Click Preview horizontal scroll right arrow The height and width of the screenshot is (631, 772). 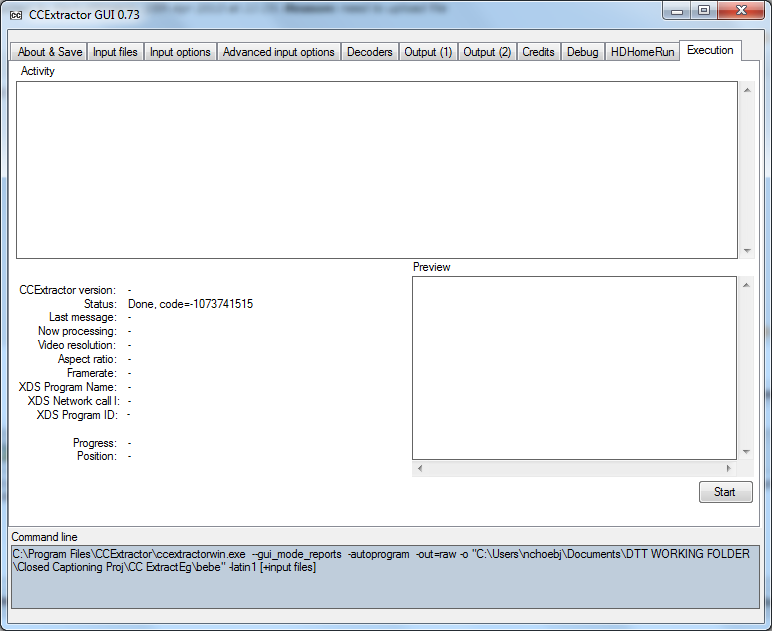pyautogui.click(x=729, y=468)
